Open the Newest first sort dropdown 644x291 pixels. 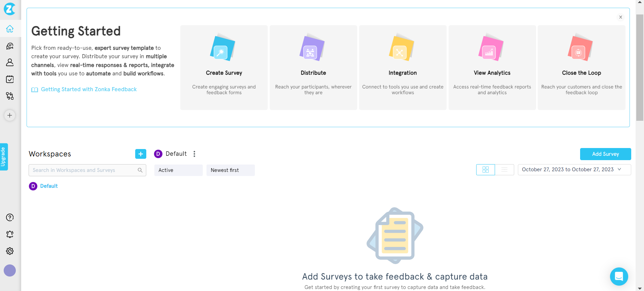pyautogui.click(x=230, y=170)
